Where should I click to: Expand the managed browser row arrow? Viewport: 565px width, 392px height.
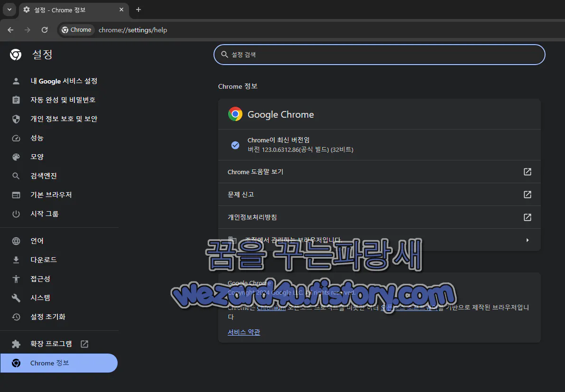[x=527, y=240]
